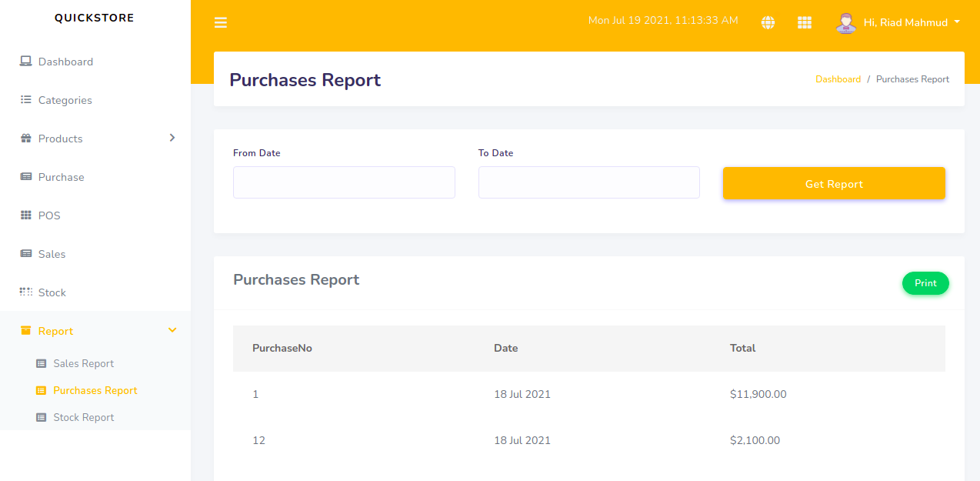The height and width of the screenshot is (481, 980).
Task: Click the Stock Report list icon
Action: coord(42,417)
